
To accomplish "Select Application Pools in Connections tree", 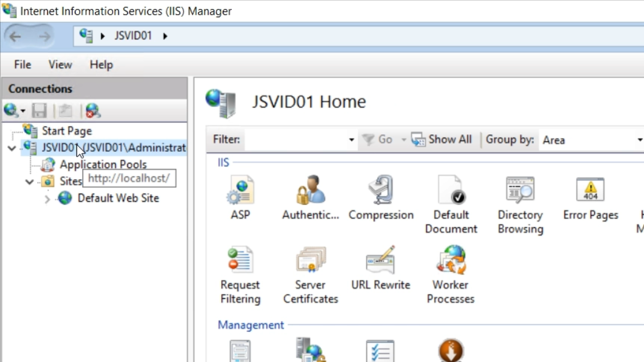I will [103, 164].
